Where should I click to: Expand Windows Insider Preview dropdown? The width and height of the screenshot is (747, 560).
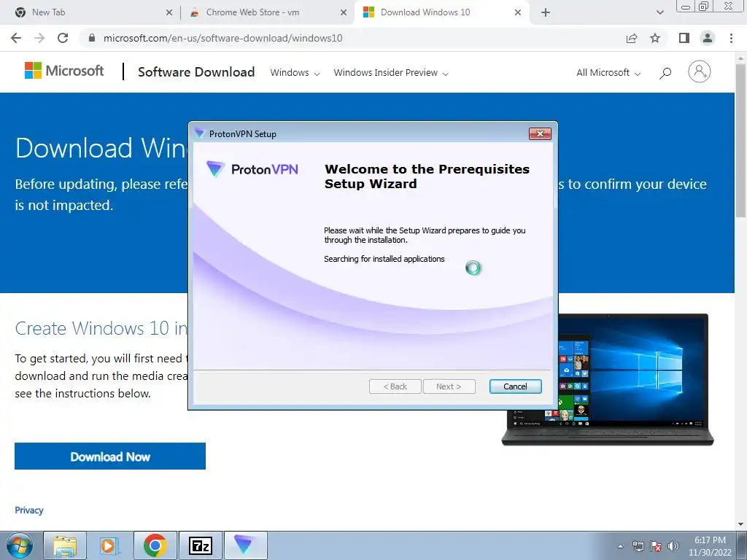[391, 73]
